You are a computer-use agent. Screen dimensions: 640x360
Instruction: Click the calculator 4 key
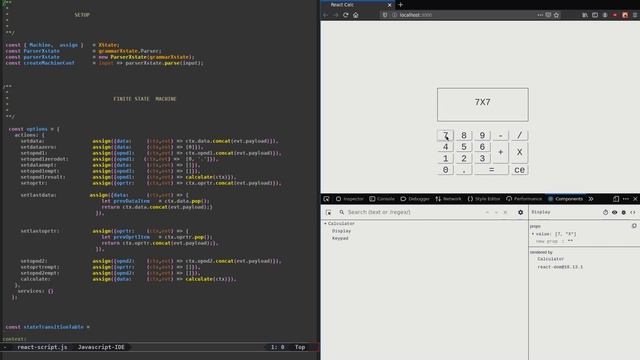445,147
